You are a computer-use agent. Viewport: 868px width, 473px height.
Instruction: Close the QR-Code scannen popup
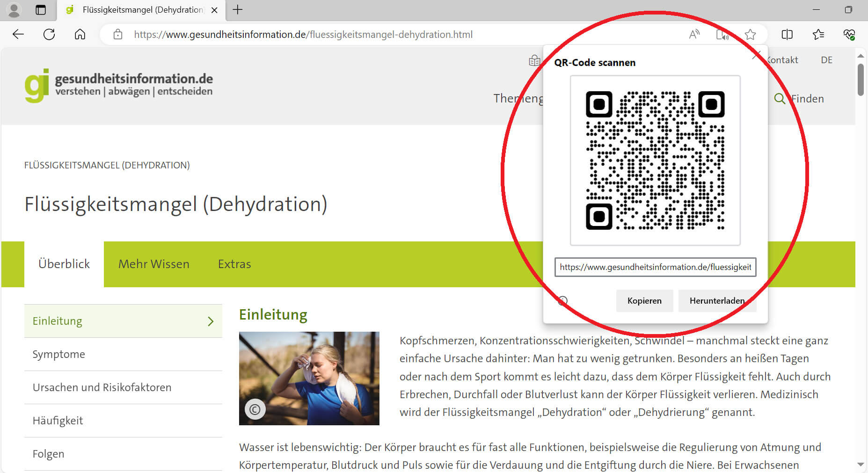756,55
